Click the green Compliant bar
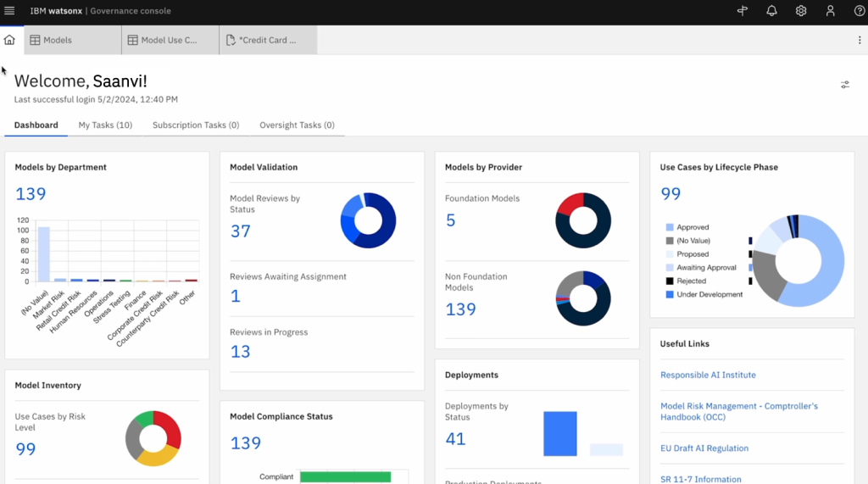 click(x=346, y=477)
